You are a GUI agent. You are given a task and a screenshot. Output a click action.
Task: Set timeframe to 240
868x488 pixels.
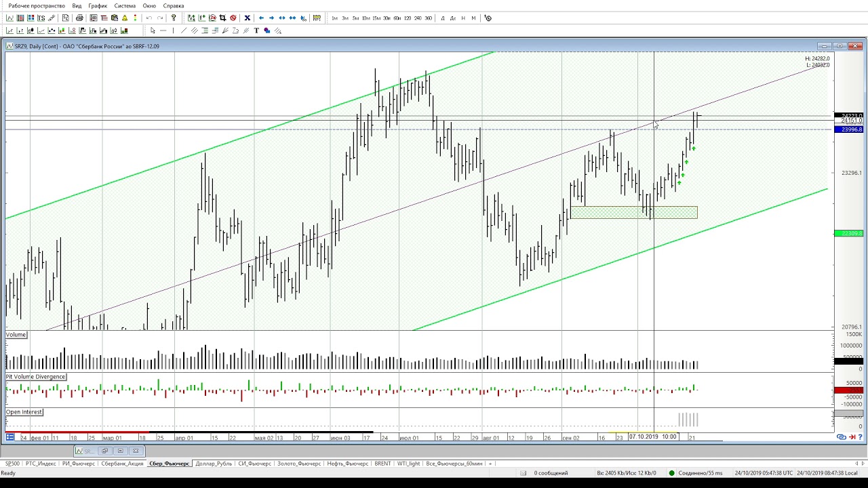click(x=418, y=18)
